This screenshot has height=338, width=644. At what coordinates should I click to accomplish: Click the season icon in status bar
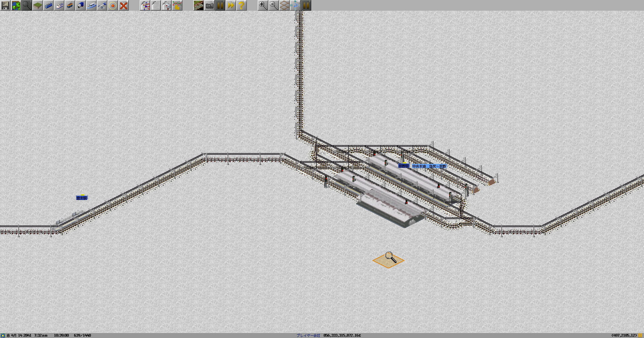tap(3, 335)
